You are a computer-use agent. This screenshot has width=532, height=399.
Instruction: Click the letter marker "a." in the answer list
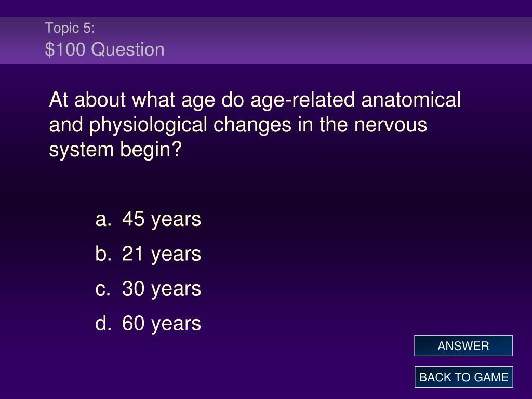click(103, 219)
